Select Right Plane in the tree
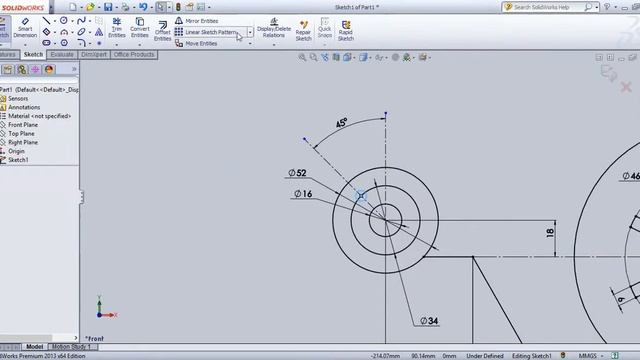This screenshot has width=640, height=360. pyautogui.click(x=23, y=142)
